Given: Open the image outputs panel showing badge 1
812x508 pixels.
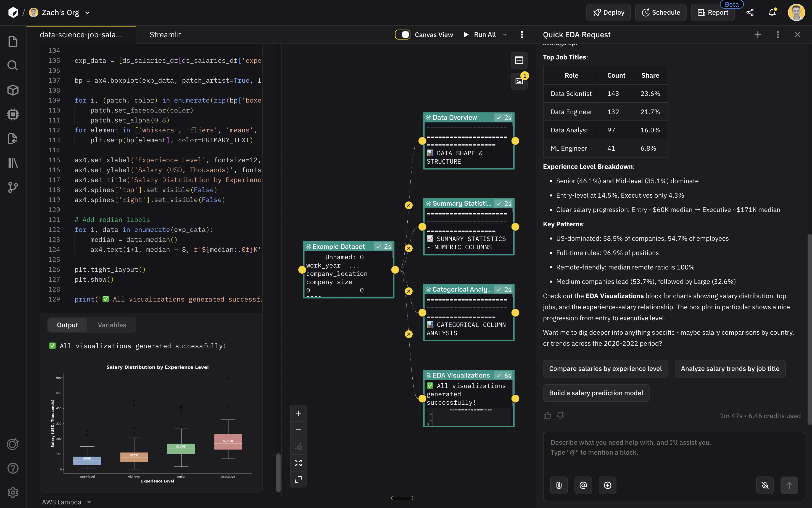Looking at the screenshot, I should [x=519, y=81].
